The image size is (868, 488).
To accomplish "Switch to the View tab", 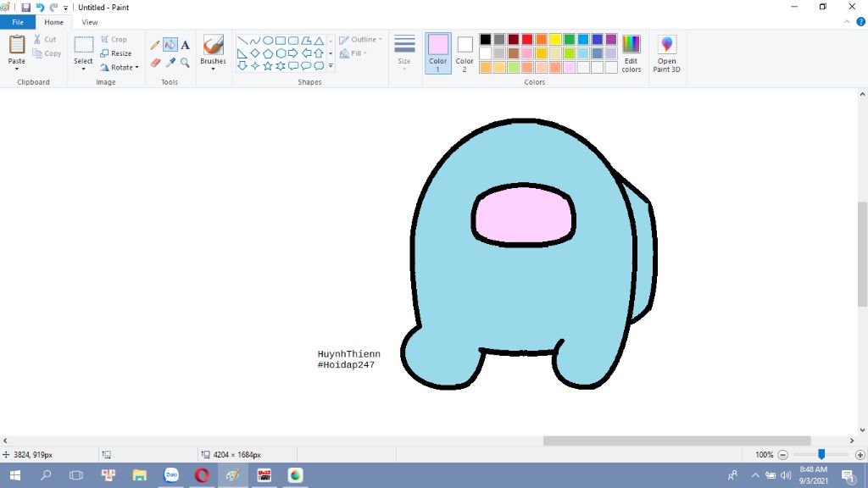I will pos(90,22).
